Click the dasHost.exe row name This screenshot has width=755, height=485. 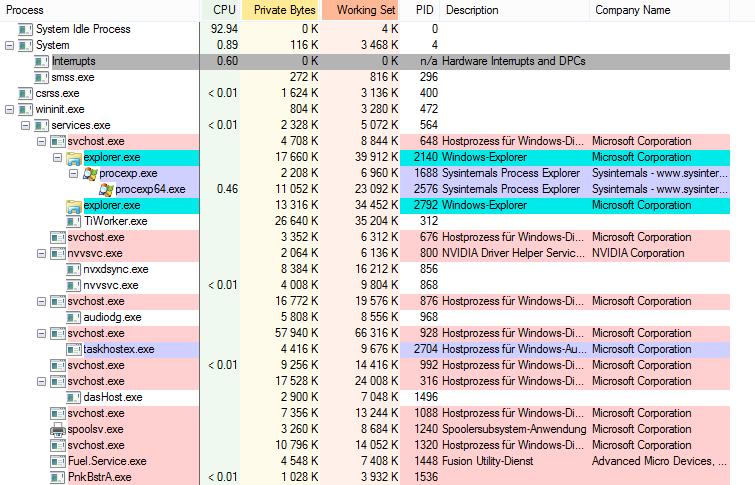coord(113,398)
